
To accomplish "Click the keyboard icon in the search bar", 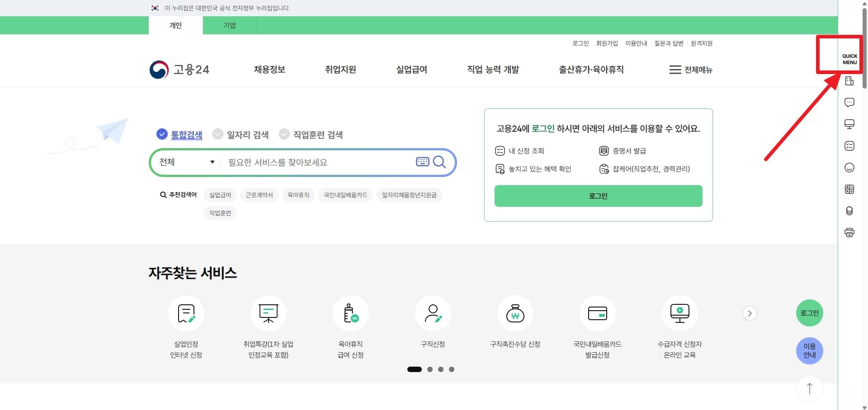I will (422, 162).
